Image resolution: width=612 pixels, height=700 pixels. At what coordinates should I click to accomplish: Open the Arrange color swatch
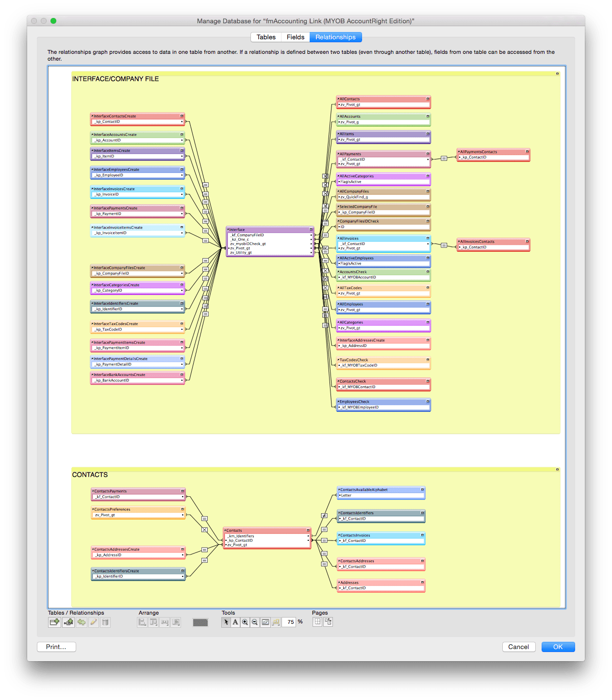(200, 622)
